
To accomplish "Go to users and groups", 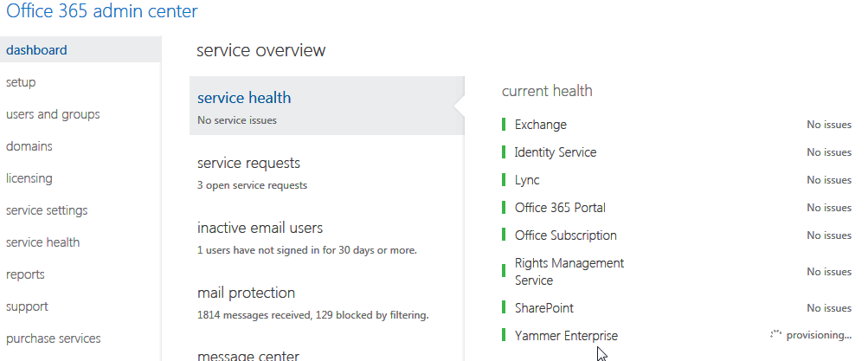I will [53, 114].
